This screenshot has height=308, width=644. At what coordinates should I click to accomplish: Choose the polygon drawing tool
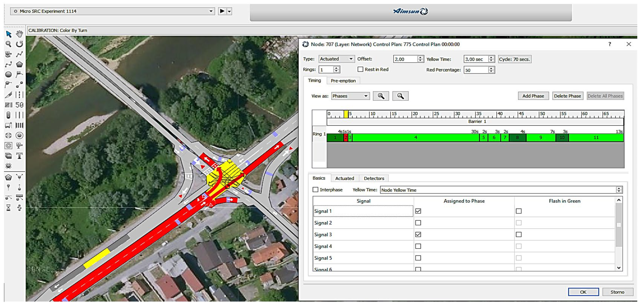[19, 64]
